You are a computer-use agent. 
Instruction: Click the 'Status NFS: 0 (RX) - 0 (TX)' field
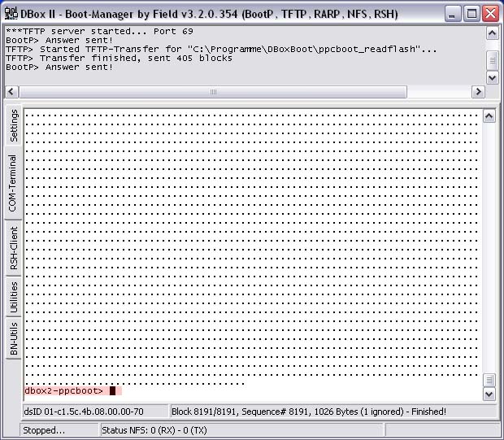[241, 430]
